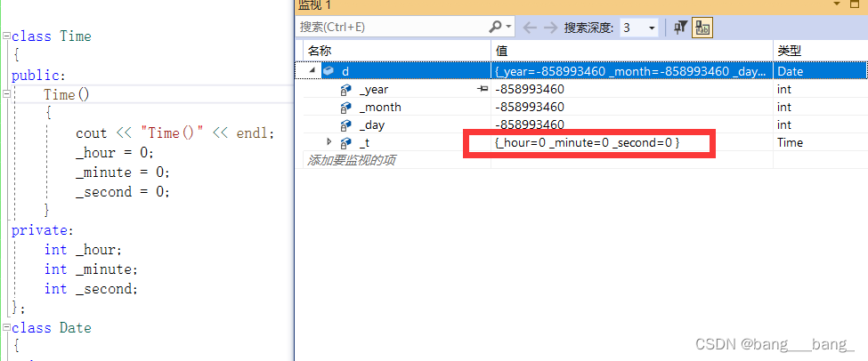Click the int type cell of _year
868x361 pixels.
click(x=784, y=89)
